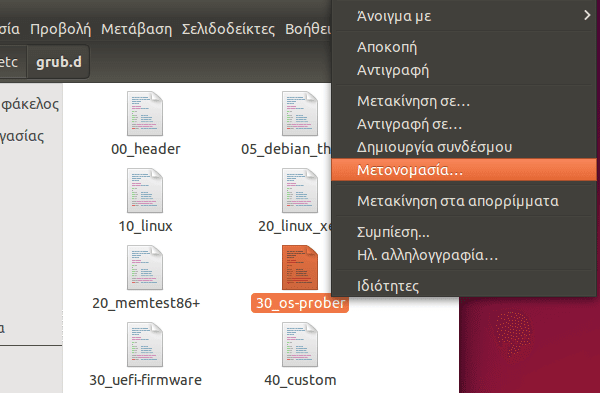Select the 05_debian_theme file icon
600x393 pixels.
(x=300, y=114)
